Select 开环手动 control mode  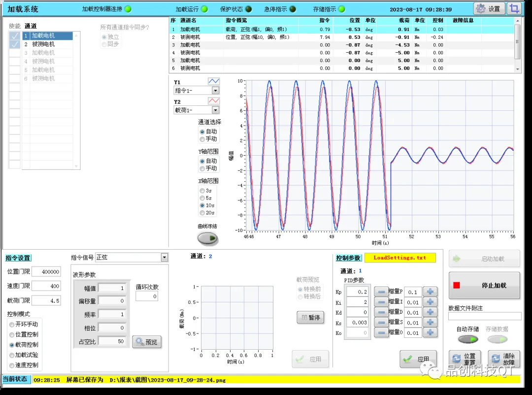coord(24,325)
